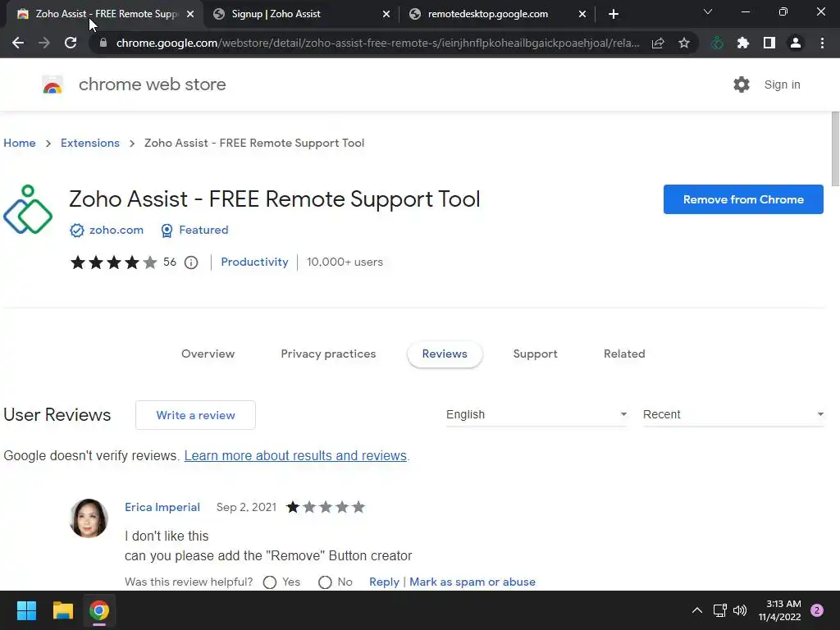The image size is (840, 630).
Task: Click Sign in link
Action: [782, 84]
